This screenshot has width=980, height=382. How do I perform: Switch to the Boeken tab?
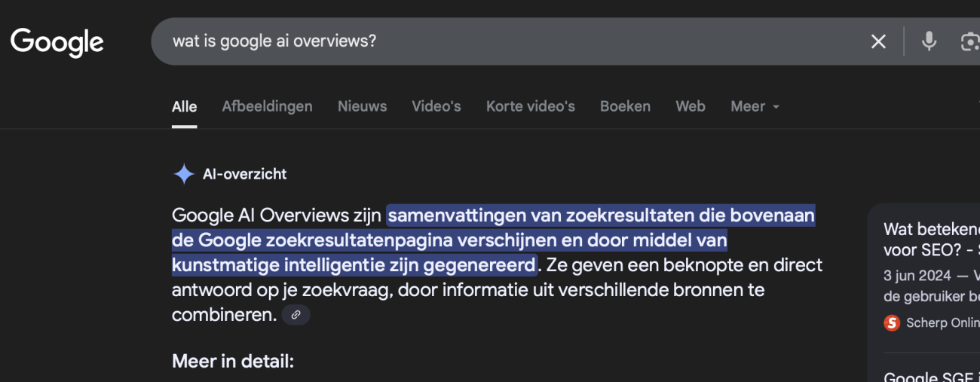[x=625, y=106]
